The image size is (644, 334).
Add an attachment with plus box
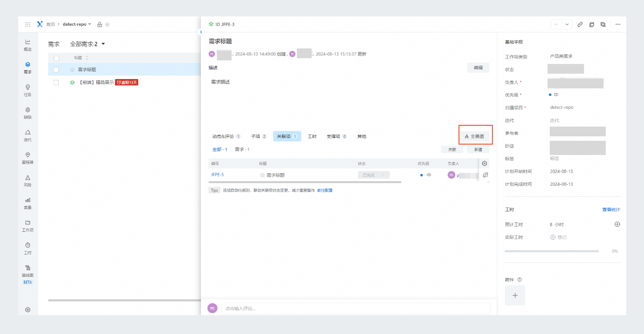click(515, 295)
